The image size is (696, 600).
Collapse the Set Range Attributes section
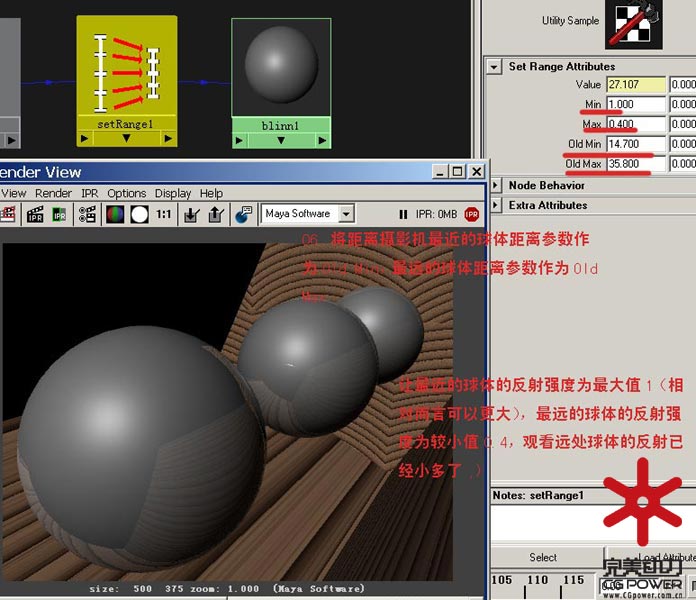tap(494, 67)
